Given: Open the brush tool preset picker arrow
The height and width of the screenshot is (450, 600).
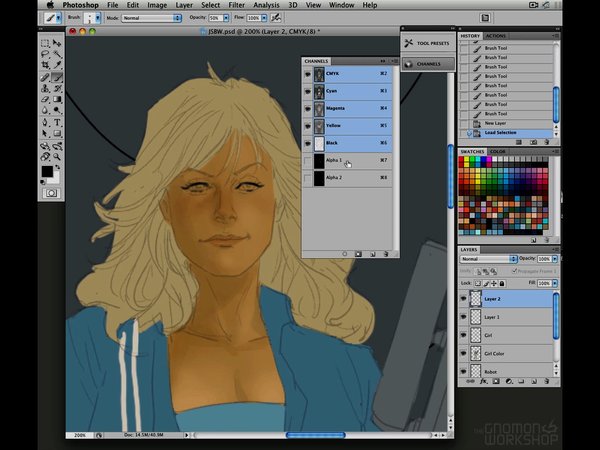Looking at the screenshot, I should click(59, 18).
